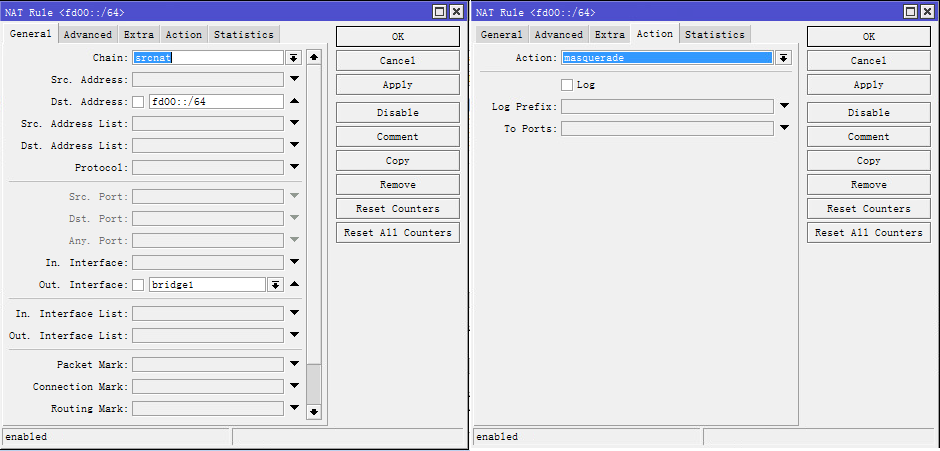Toggle the invert checkbox beside Dst. Address
This screenshot has width=940, height=451.
pyautogui.click(x=138, y=102)
